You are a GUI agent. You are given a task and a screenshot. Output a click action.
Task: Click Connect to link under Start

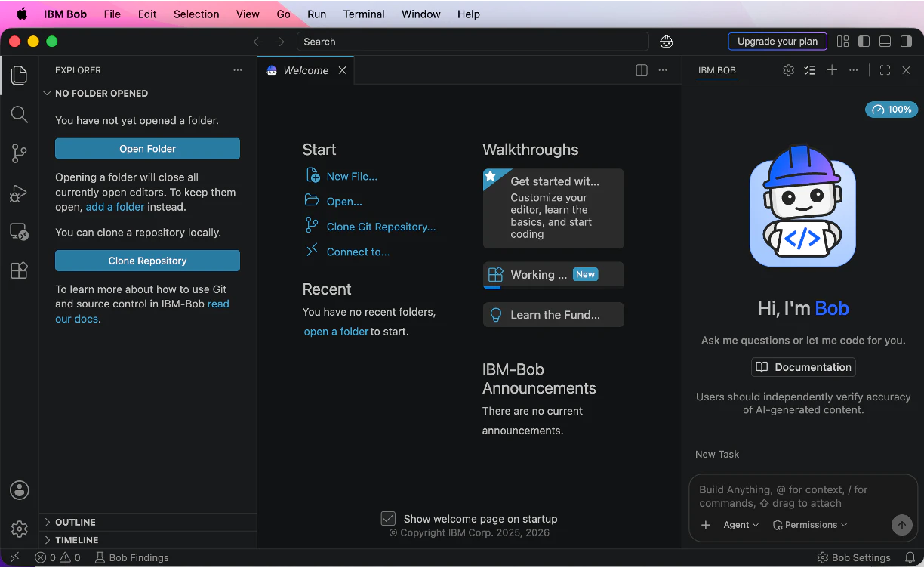pos(359,252)
